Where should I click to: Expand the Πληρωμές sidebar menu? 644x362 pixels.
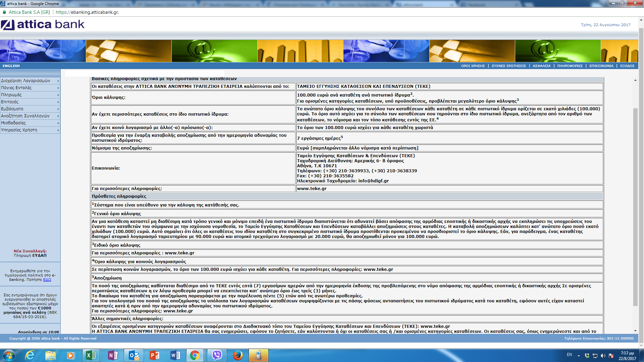click(30, 95)
